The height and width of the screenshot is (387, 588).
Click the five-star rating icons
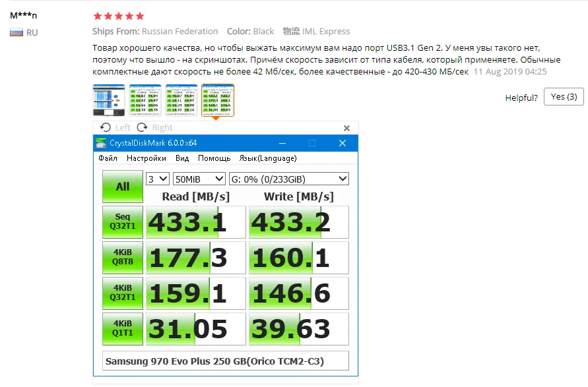(118, 16)
